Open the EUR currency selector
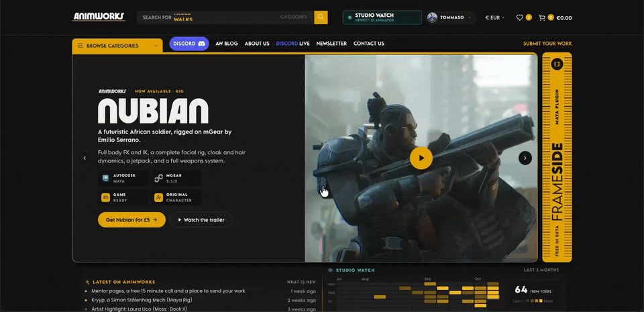The height and width of the screenshot is (312, 644). (495, 17)
